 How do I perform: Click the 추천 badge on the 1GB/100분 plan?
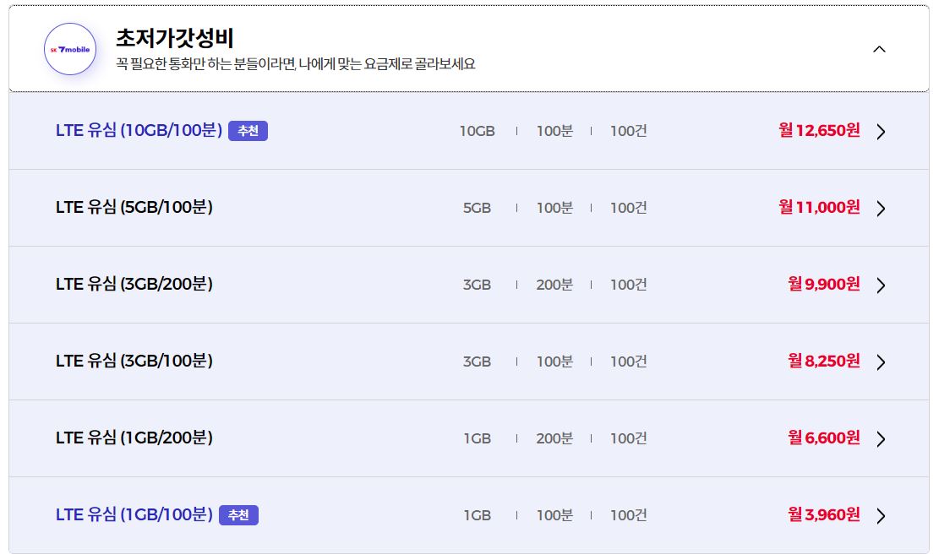point(238,514)
